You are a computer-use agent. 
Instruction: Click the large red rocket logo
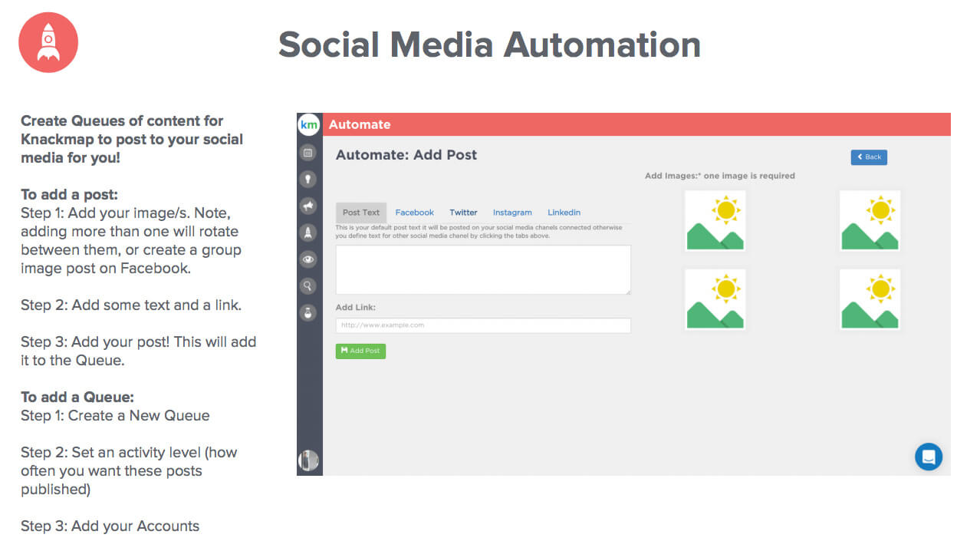[x=48, y=43]
